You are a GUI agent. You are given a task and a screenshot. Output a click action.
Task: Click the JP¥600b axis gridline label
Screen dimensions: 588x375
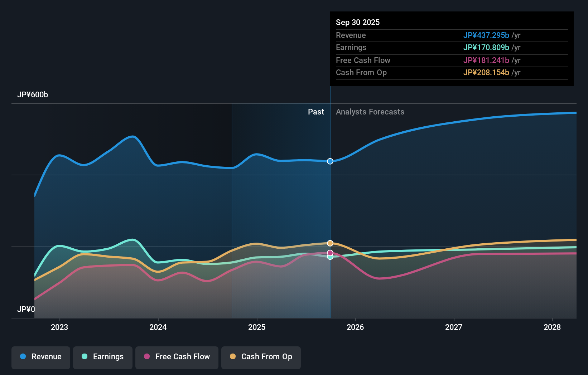(x=33, y=94)
